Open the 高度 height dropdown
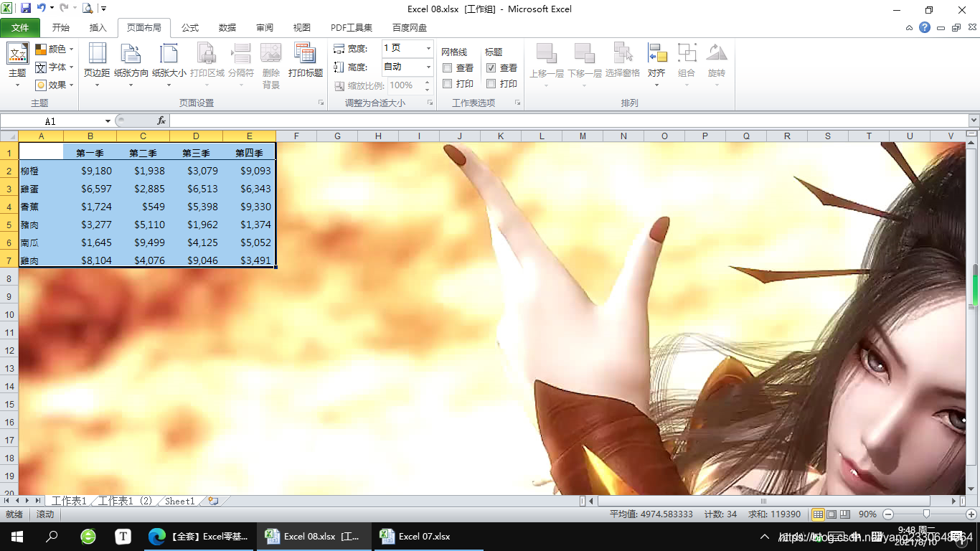The height and width of the screenshot is (551, 980). pos(429,67)
